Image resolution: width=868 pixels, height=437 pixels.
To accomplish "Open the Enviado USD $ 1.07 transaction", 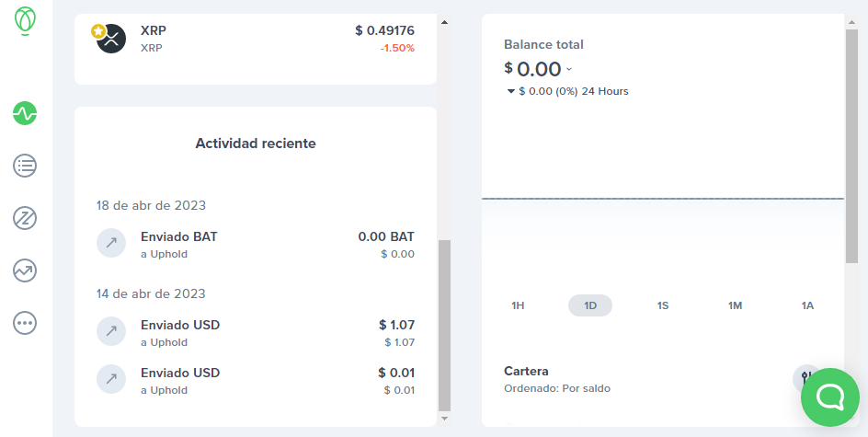I will point(256,333).
